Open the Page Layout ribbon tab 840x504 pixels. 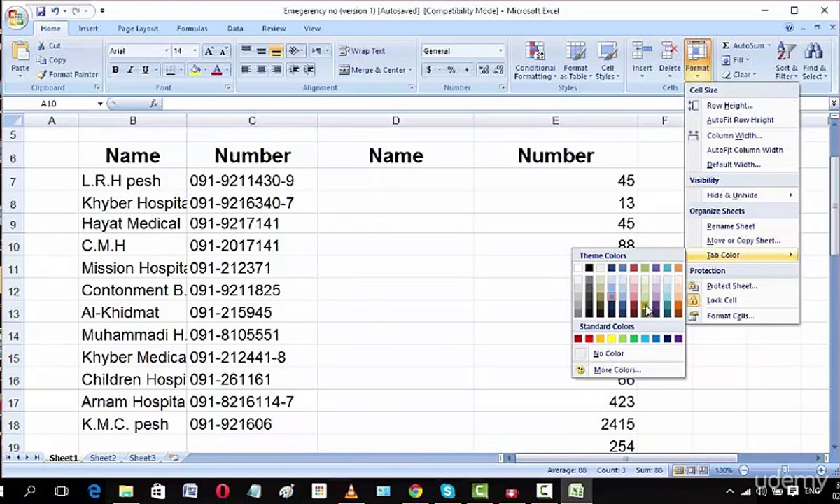click(138, 29)
